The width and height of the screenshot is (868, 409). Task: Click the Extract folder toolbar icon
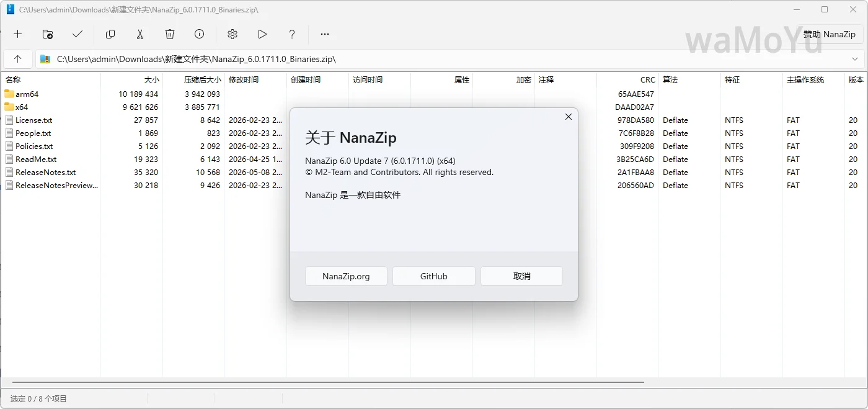click(48, 34)
